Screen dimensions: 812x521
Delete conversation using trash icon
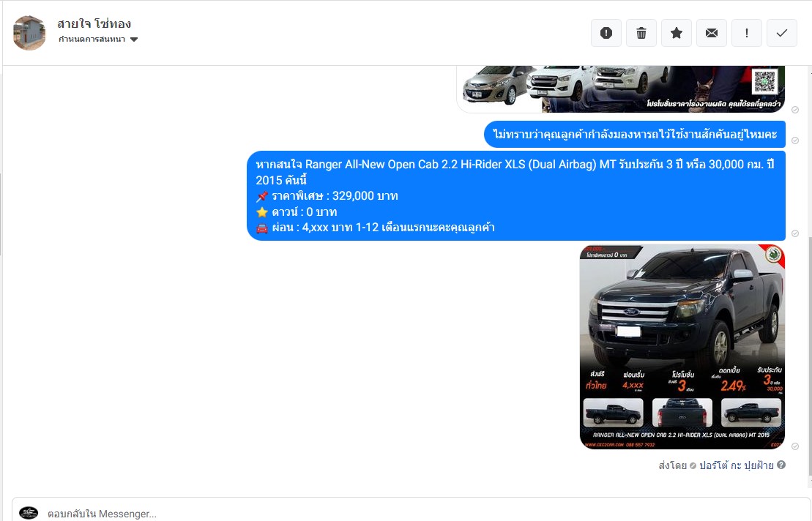[x=641, y=33]
